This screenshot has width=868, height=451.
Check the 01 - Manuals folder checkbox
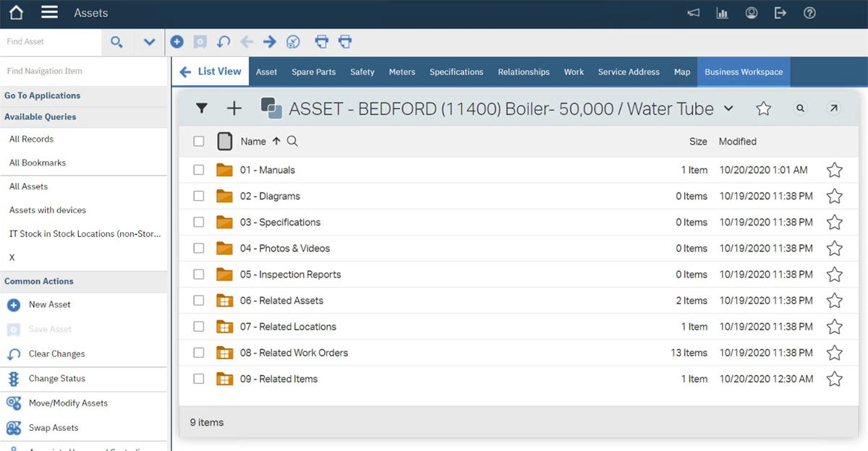point(199,170)
